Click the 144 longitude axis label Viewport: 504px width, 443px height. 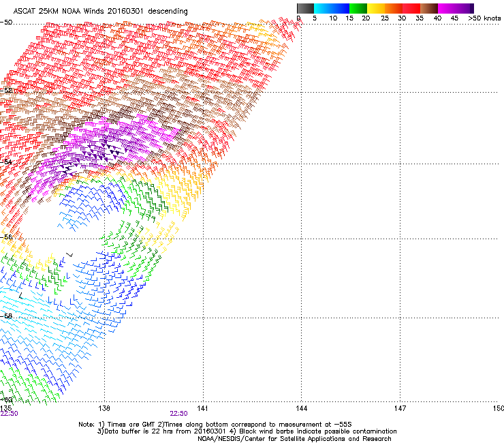[302, 408]
